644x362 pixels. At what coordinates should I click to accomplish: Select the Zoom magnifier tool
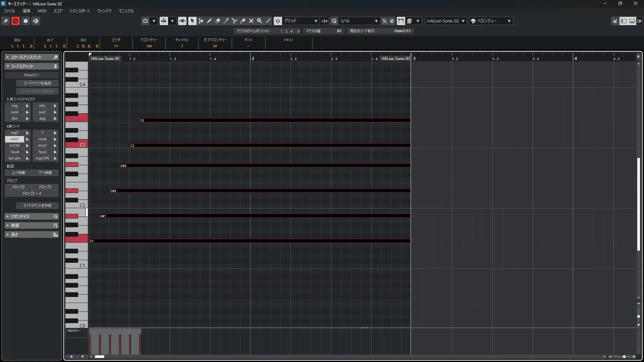(x=260, y=21)
